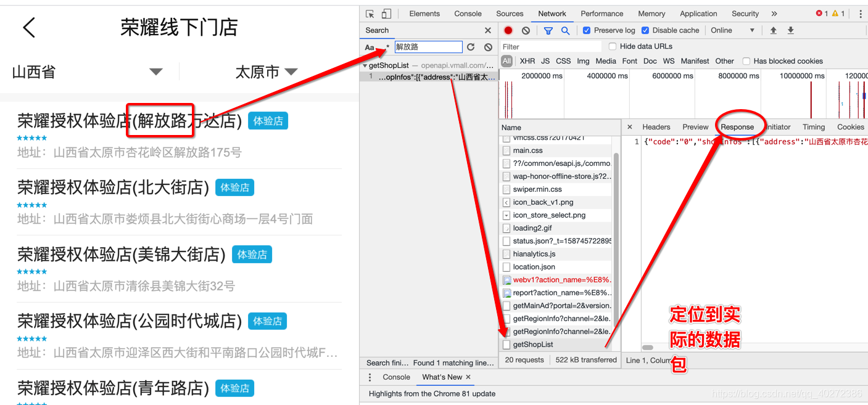Viewport: 868px width, 405px height.
Task: Filter requests by Media type
Action: tap(606, 61)
